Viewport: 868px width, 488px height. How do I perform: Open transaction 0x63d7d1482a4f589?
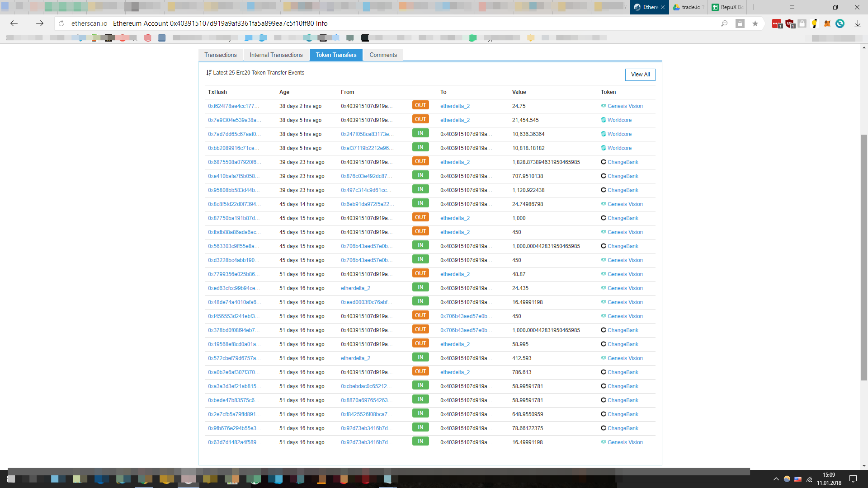click(x=235, y=442)
